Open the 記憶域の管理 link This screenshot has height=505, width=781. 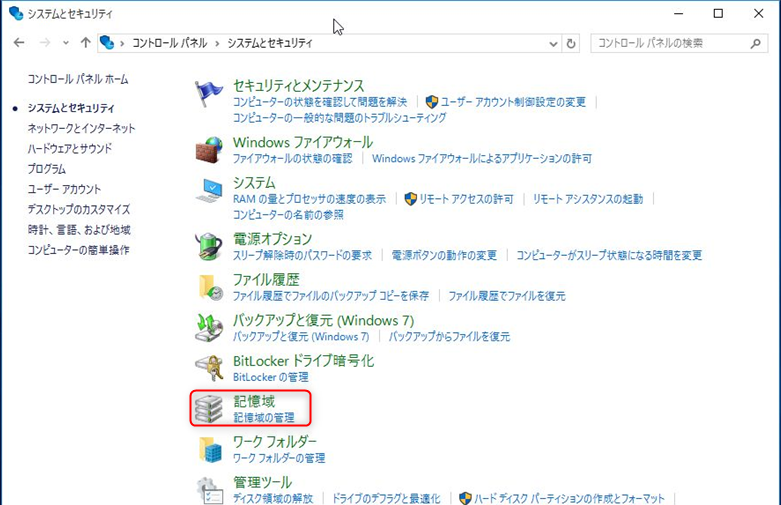click(x=264, y=417)
